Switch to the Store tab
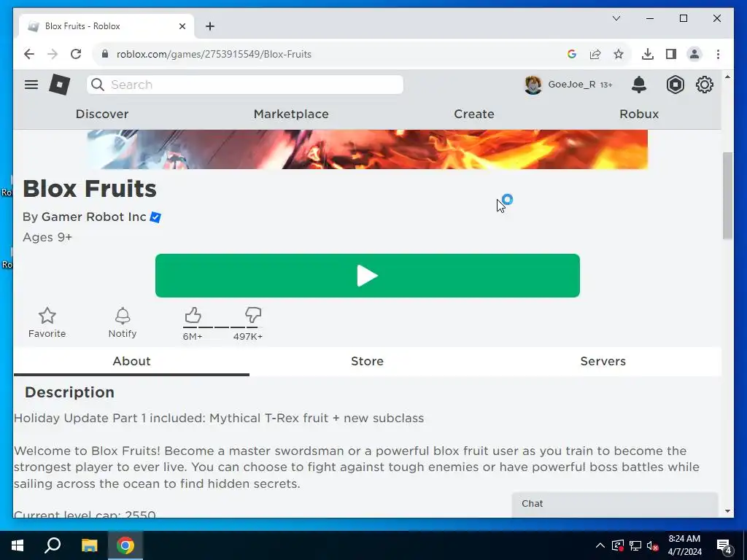The height and width of the screenshot is (560, 747). (x=368, y=361)
